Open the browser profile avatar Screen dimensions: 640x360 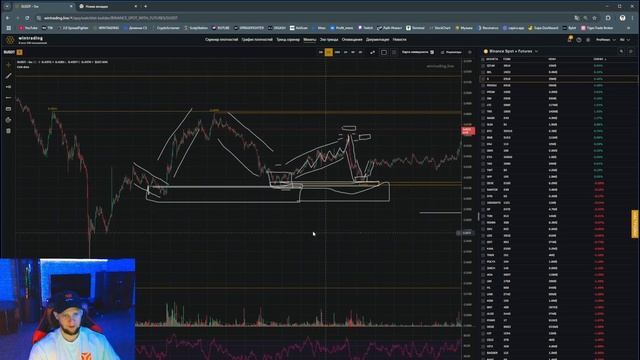click(x=622, y=18)
